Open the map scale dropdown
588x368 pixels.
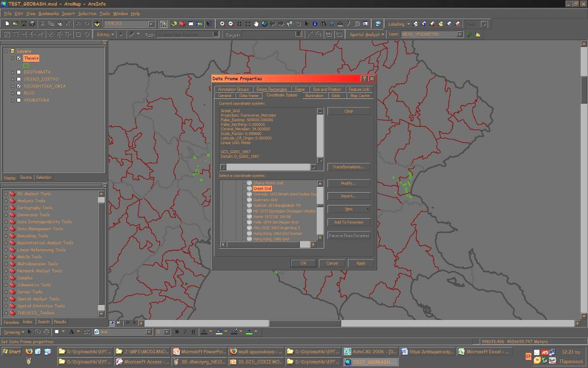(151, 24)
